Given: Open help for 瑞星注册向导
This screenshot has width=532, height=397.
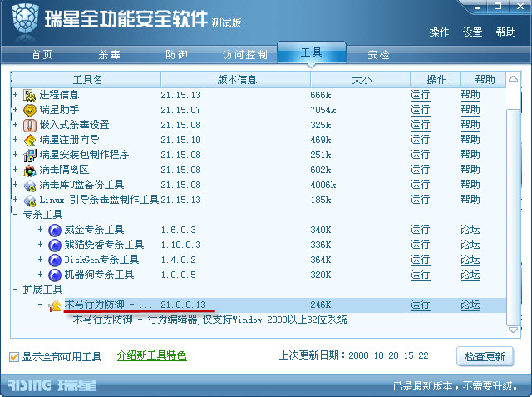Looking at the screenshot, I should click(470, 140).
